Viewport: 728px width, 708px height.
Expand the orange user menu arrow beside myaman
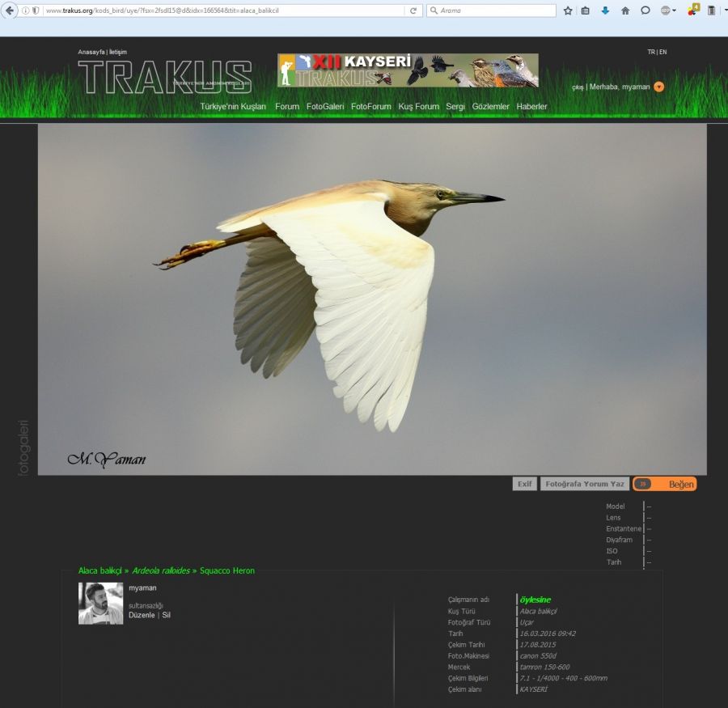pyautogui.click(x=658, y=87)
